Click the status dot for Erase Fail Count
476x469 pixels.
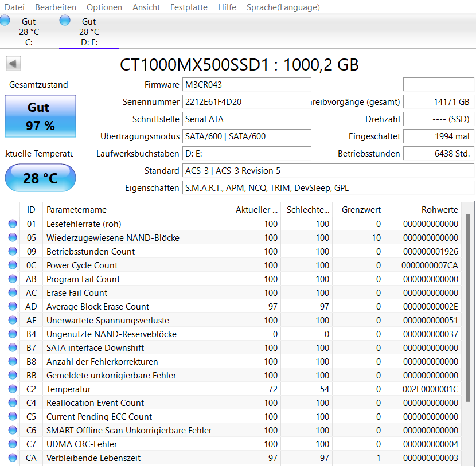pos(13,292)
